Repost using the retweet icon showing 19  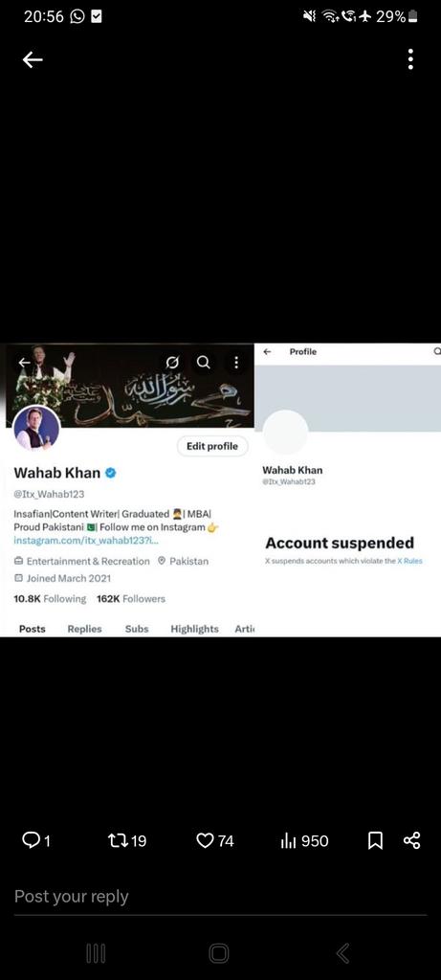[x=127, y=840]
